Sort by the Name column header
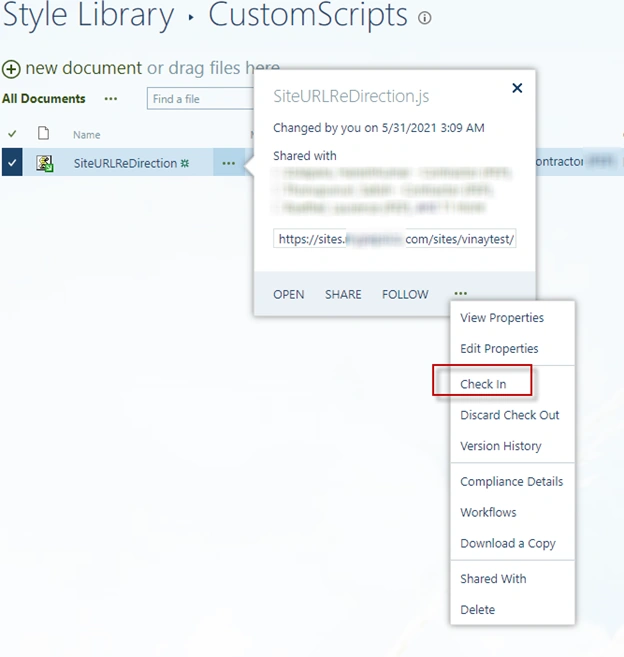 coord(86,135)
